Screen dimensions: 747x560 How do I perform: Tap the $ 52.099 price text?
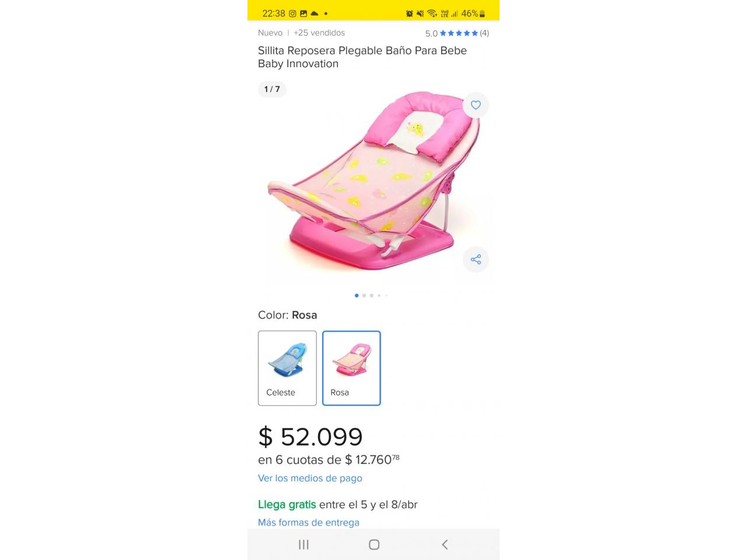tap(310, 436)
